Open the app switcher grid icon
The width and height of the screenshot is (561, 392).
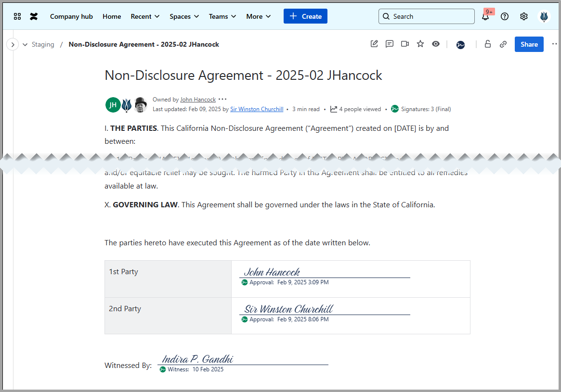(x=17, y=16)
